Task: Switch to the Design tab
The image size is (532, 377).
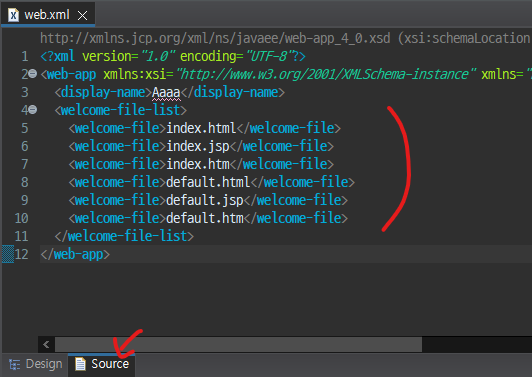Action: pyautogui.click(x=36, y=364)
